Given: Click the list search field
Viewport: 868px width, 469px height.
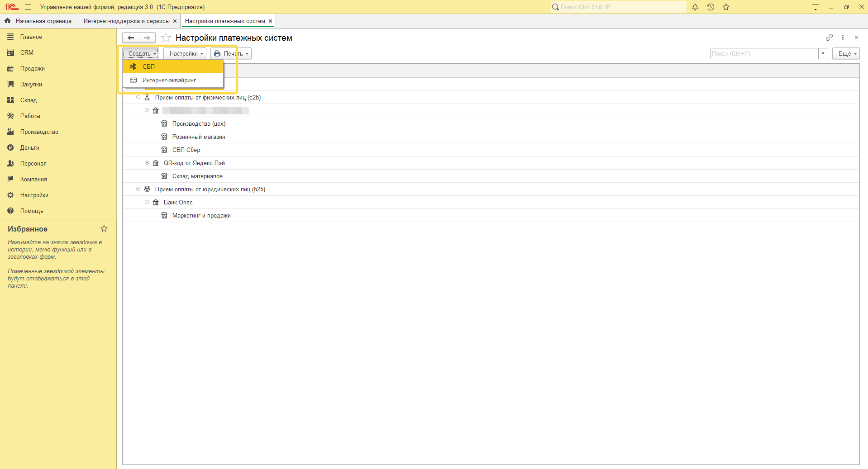Looking at the screenshot, I should click(x=764, y=54).
